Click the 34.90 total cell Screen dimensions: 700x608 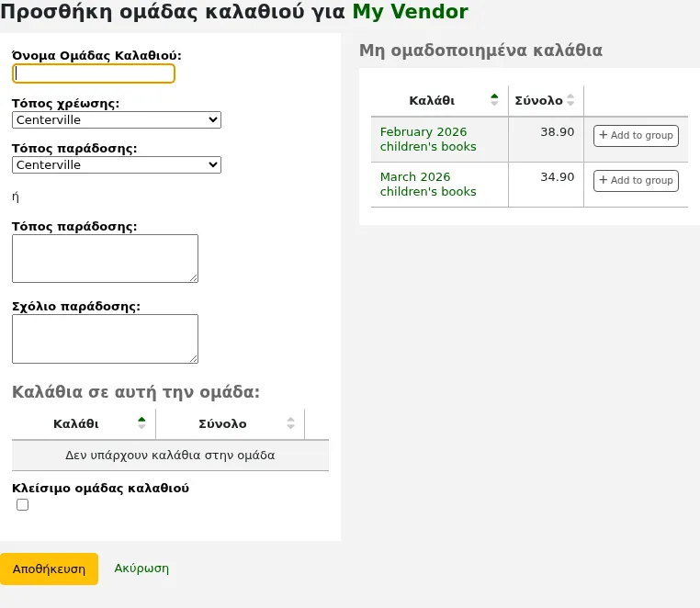(x=546, y=185)
